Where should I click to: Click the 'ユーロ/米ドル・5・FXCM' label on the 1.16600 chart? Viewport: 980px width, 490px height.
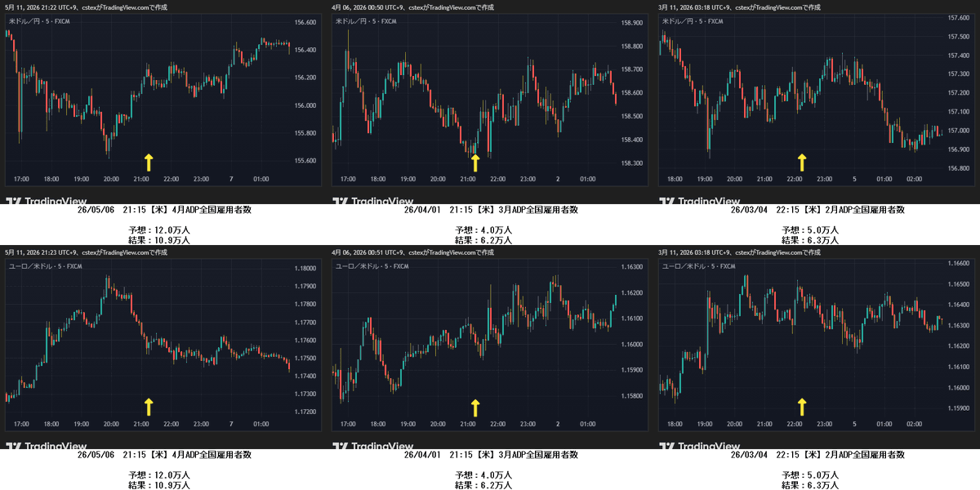698,266
